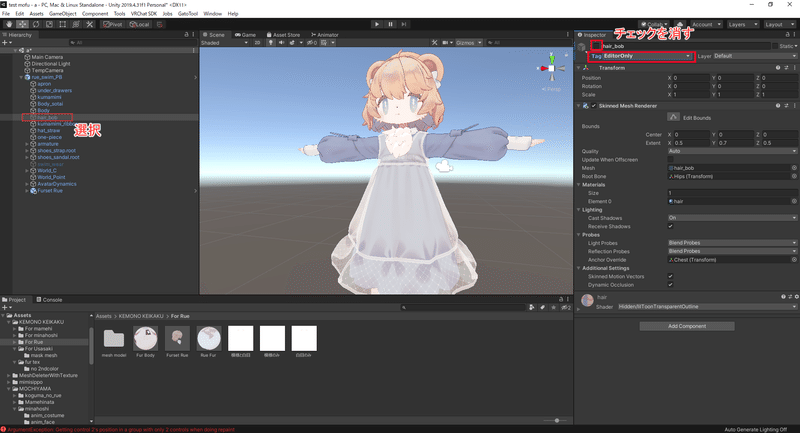The width and height of the screenshot is (800, 433).
Task: Switch to the Asset Store tab
Action: [x=284, y=35]
